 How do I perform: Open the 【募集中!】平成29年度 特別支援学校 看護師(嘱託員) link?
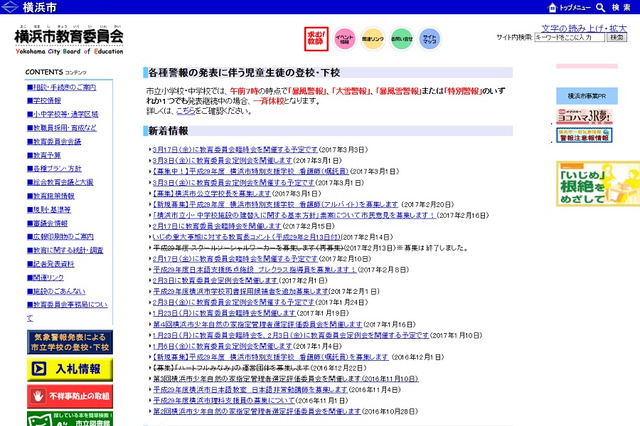251,171
